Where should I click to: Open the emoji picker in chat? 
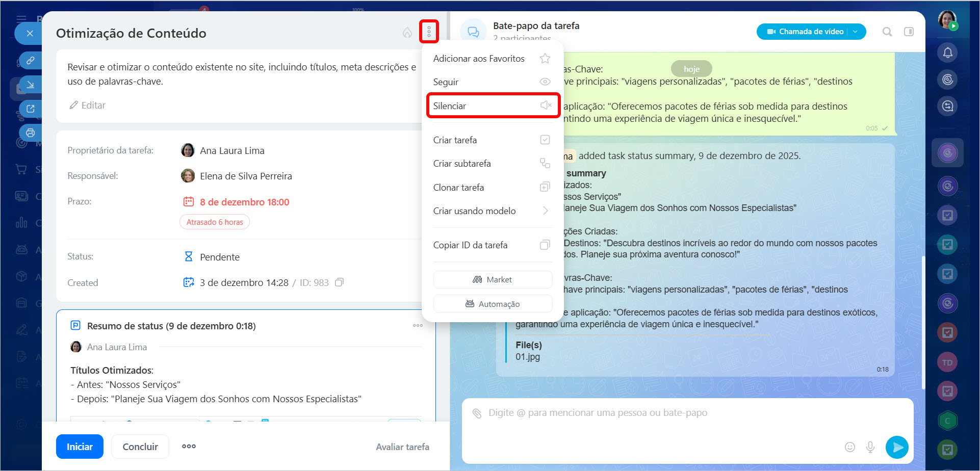pos(849,447)
